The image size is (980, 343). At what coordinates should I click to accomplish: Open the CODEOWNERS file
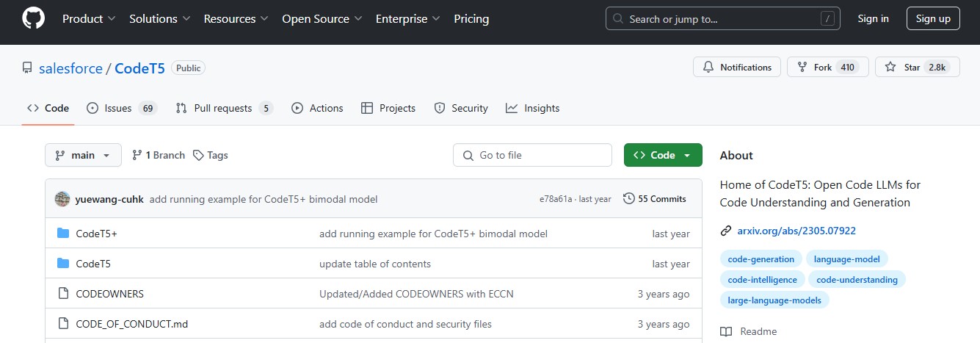(x=110, y=294)
